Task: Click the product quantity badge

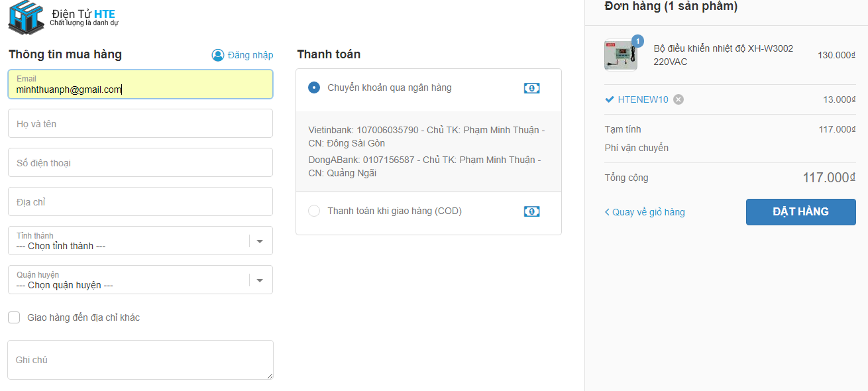Action: [x=637, y=41]
